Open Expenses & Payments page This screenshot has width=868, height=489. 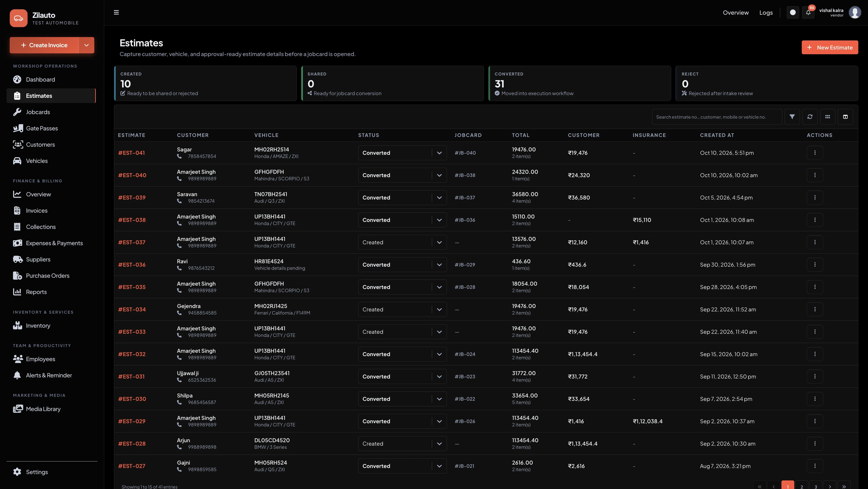(51, 243)
